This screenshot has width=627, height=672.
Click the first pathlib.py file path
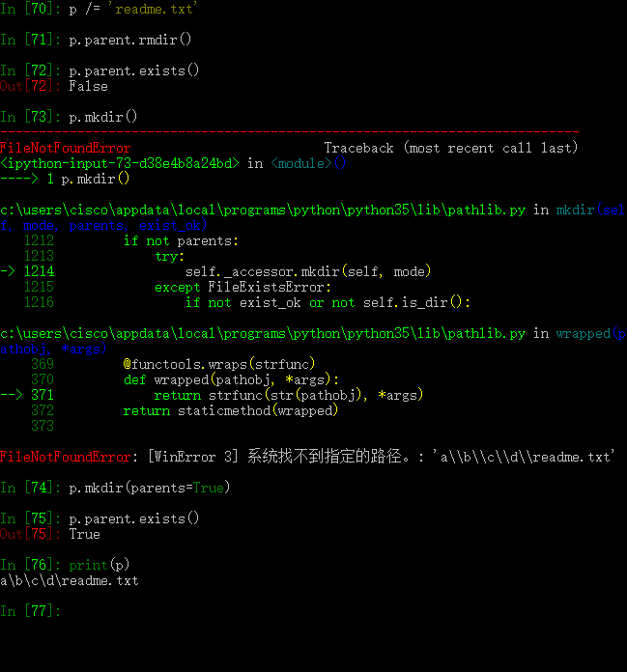pos(263,210)
